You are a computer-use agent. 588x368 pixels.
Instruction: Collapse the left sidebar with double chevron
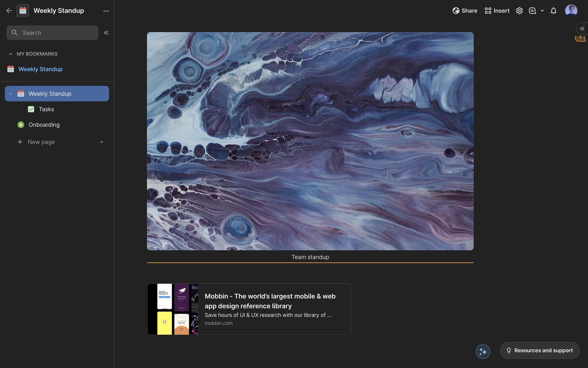tap(106, 33)
